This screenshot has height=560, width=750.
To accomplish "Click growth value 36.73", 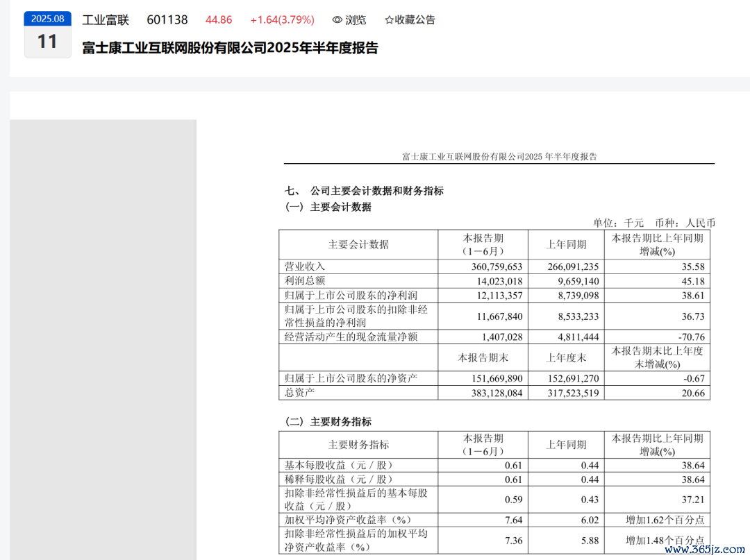I will pyautogui.click(x=693, y=316).
